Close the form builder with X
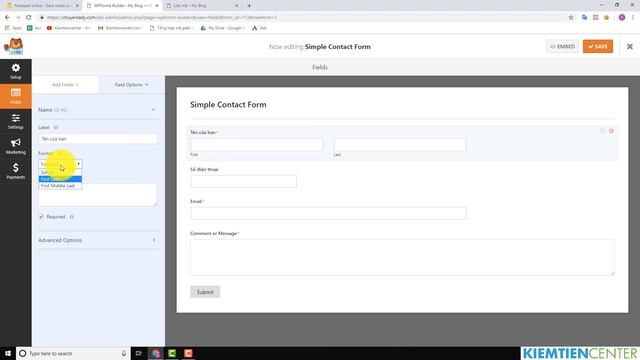The image size is (640, 360). coord(630,47)
